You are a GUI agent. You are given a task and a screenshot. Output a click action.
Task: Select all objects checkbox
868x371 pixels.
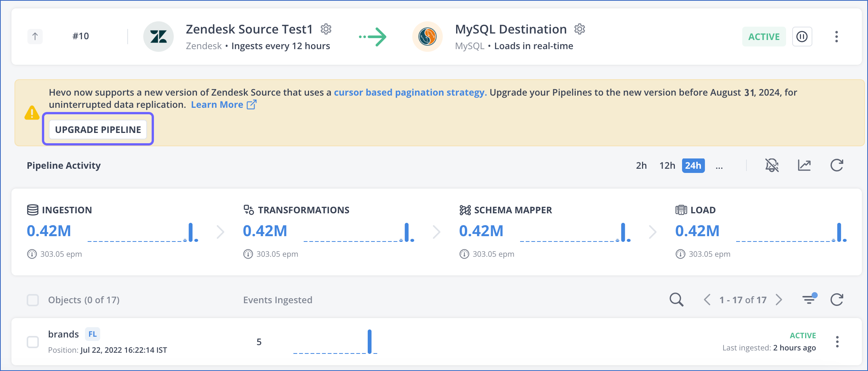coord(33,300)
